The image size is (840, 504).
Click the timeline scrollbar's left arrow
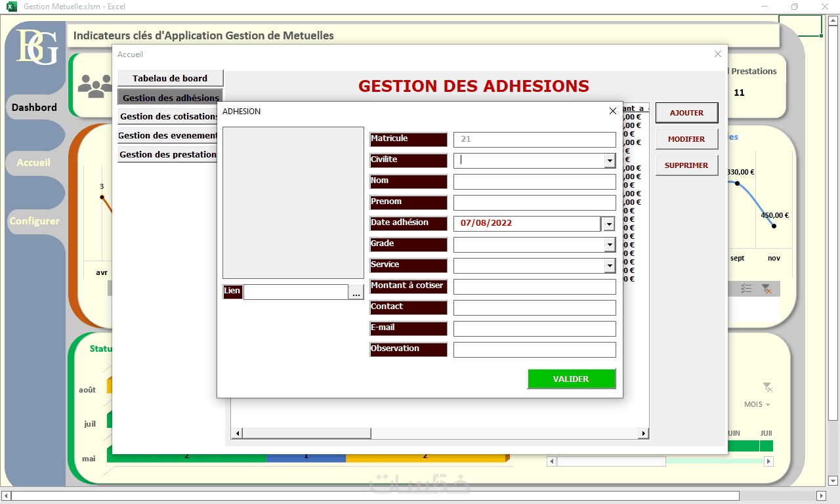point(552,461)
